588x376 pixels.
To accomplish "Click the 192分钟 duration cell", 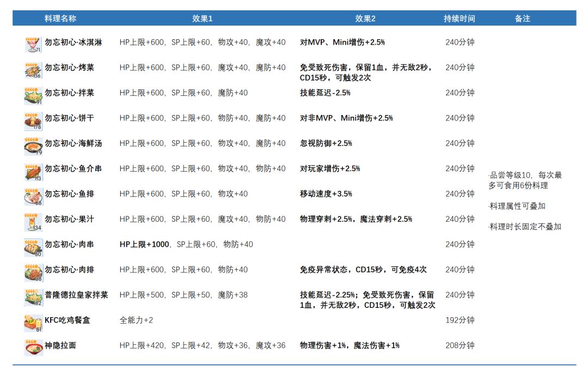I will [460, 320].
